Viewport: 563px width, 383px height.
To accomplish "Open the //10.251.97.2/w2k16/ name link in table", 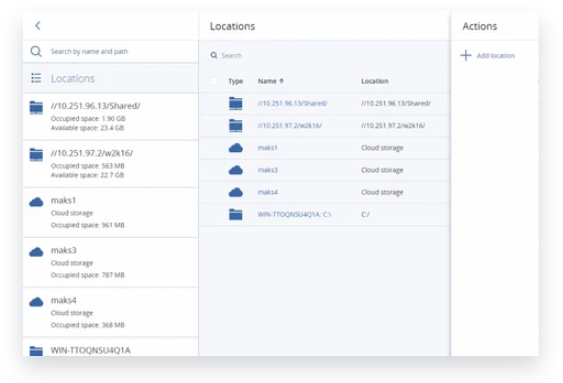I will point(289,126).
